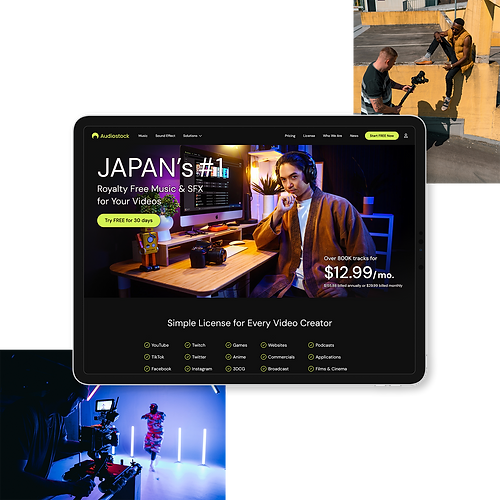Click Try FREE for 30 days button
The width and height of the screenshot is (500, 500).
(x=129, y=220)
